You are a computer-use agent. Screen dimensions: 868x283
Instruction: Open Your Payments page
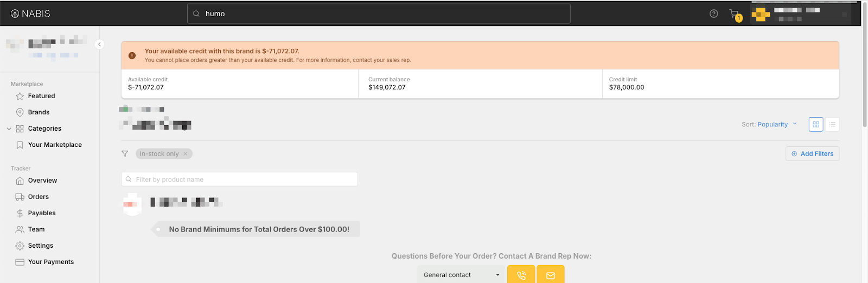[50, 262]
